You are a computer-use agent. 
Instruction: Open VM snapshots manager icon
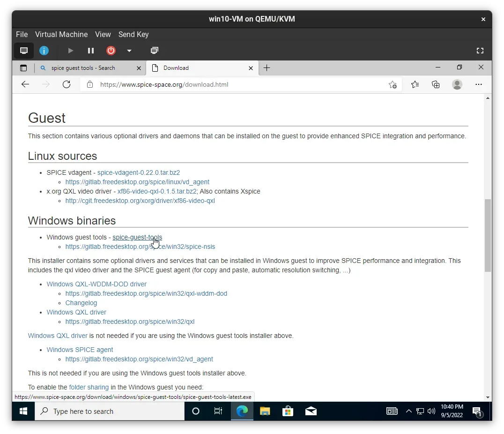coord(155,51)
